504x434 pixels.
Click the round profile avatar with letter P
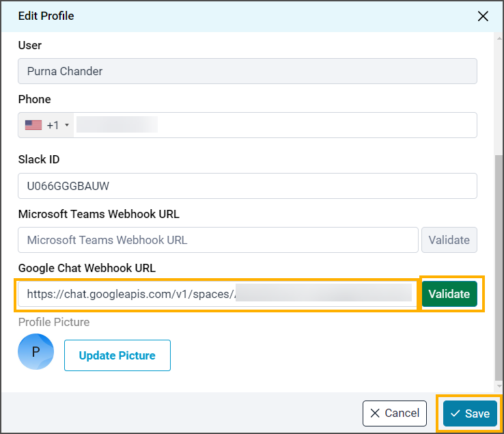pyautogui.click(x=36, y=352)
